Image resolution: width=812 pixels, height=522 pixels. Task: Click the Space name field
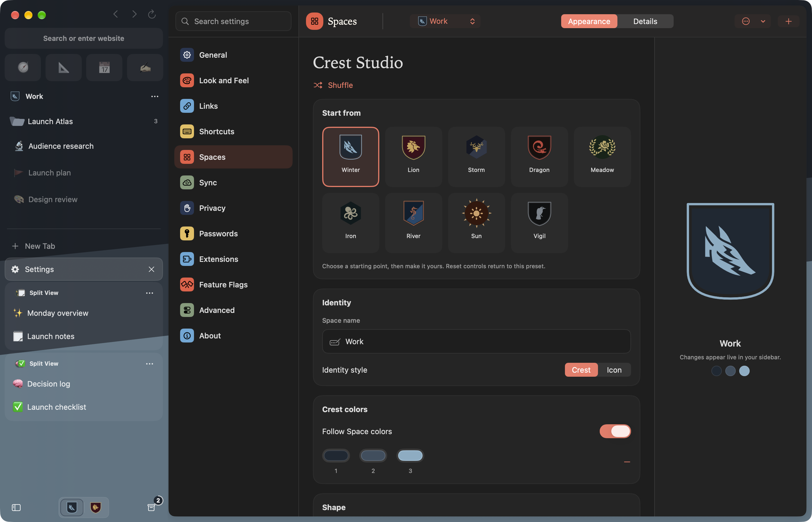click(x=476, y=341)
